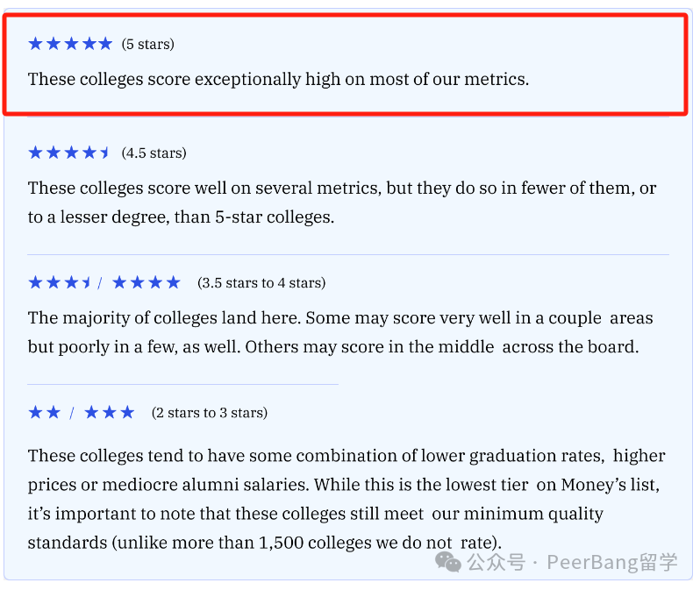Image resolution: width=700 pixels, height=590 pixels.
Task: Click the "(3.5 stars to 4 stars)" label
Action: coord(261,283)
